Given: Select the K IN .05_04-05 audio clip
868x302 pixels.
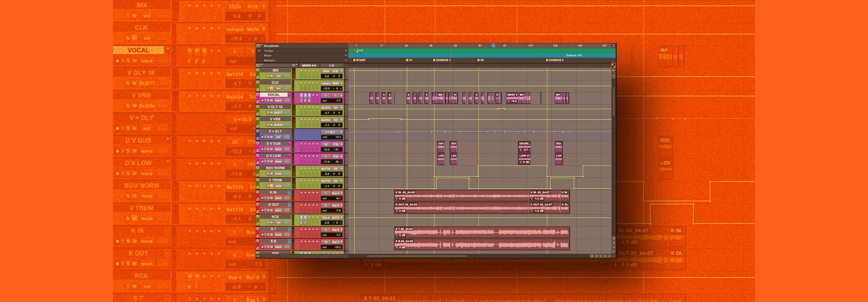Looking at the screenshot, I should pyautogui.click(x=462, y=196).
